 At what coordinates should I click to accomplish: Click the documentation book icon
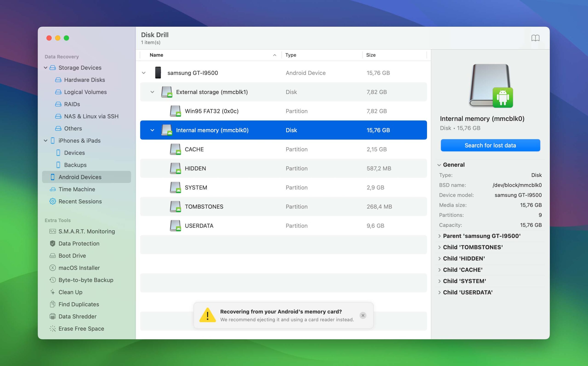coord(535,38)
